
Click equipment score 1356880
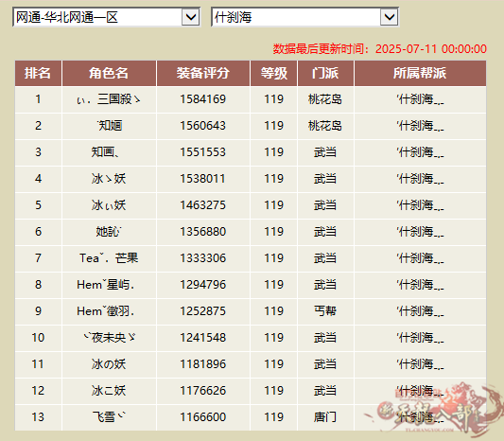point(202,231)
